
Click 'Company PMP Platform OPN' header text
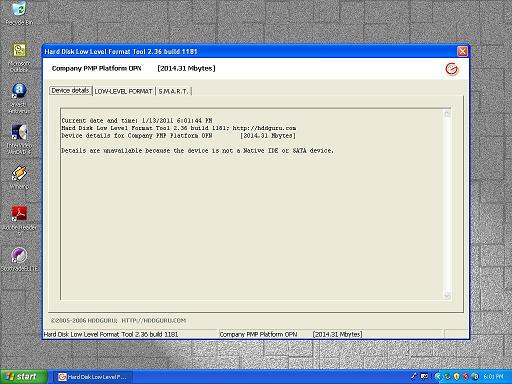point(96,68)
